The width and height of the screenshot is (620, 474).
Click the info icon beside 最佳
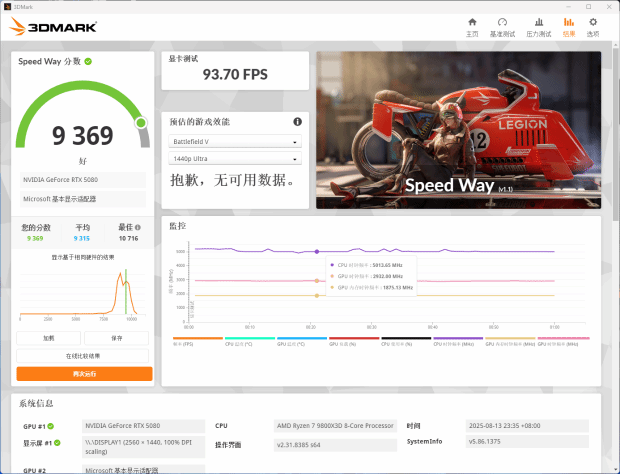(138, 227)
